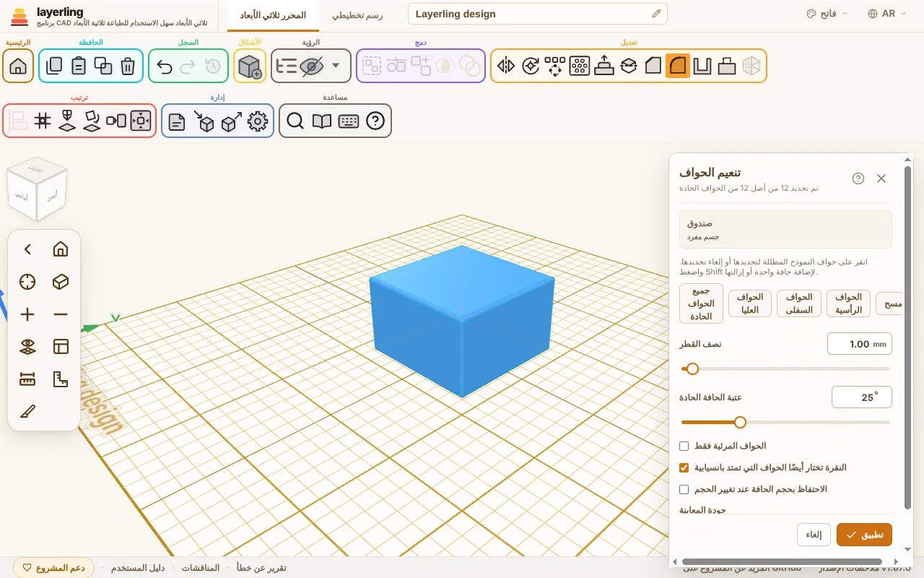Enable the الحواف المرئية فقط checkbox
Screen dimensions: 924x578
[684, 447]
